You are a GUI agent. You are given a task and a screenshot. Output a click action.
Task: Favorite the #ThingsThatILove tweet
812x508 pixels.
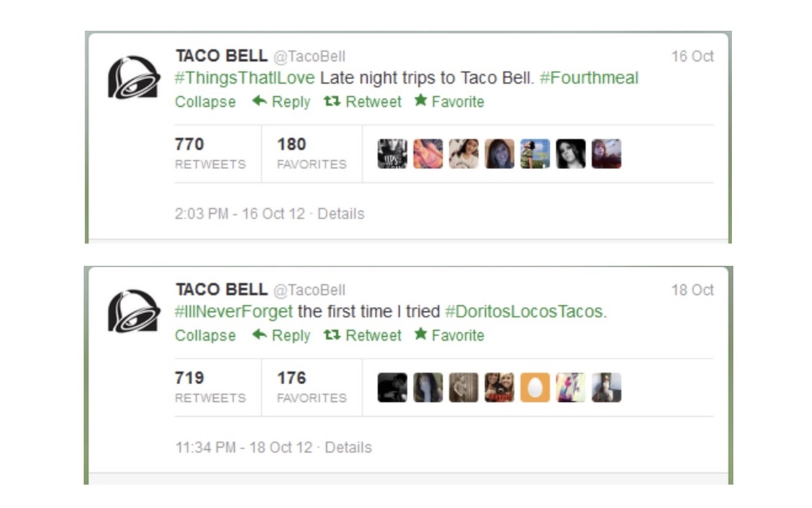point(449,102)
